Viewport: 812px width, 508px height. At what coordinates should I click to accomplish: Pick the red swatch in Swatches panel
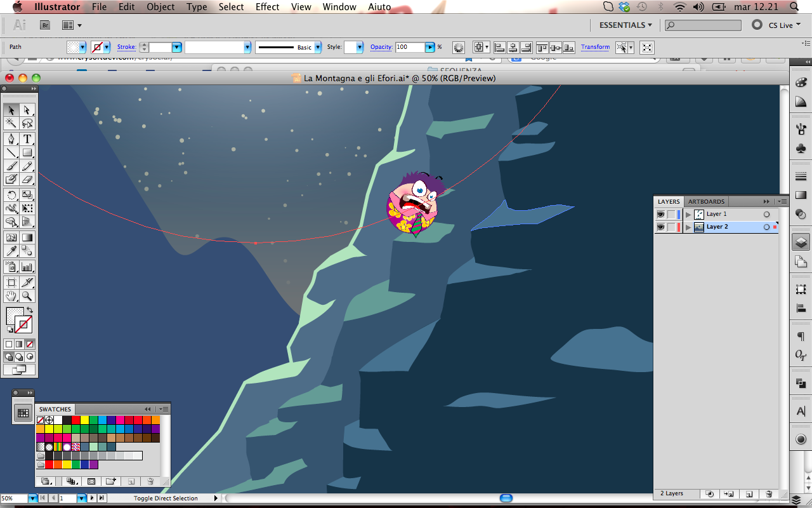coord(75,420)
